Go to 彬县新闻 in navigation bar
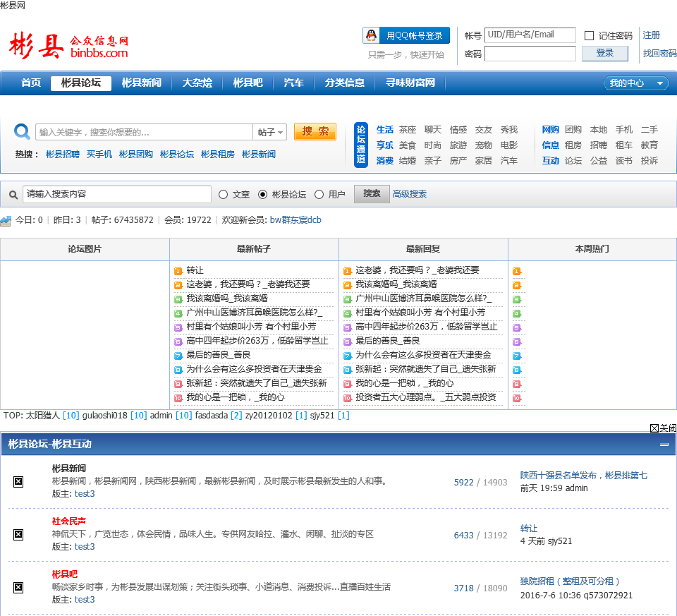 tap(142, 83)
